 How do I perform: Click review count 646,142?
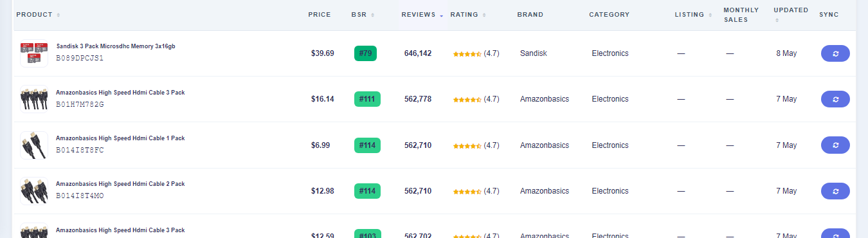418,53
